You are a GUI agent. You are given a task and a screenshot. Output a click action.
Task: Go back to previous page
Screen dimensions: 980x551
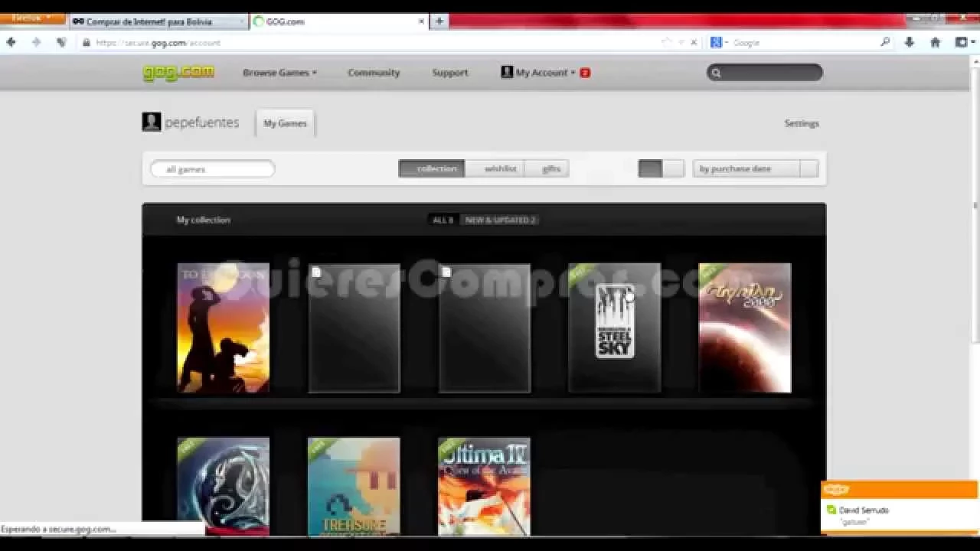pos(11,43)
